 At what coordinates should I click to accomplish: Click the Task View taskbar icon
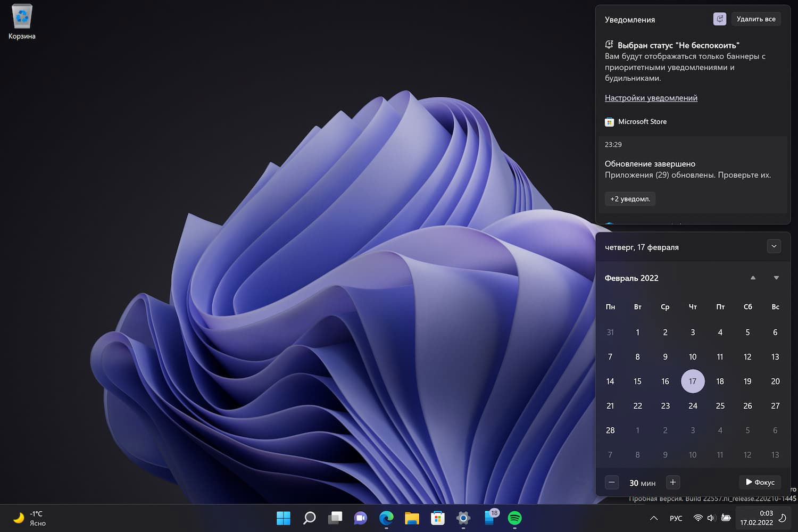335,518
